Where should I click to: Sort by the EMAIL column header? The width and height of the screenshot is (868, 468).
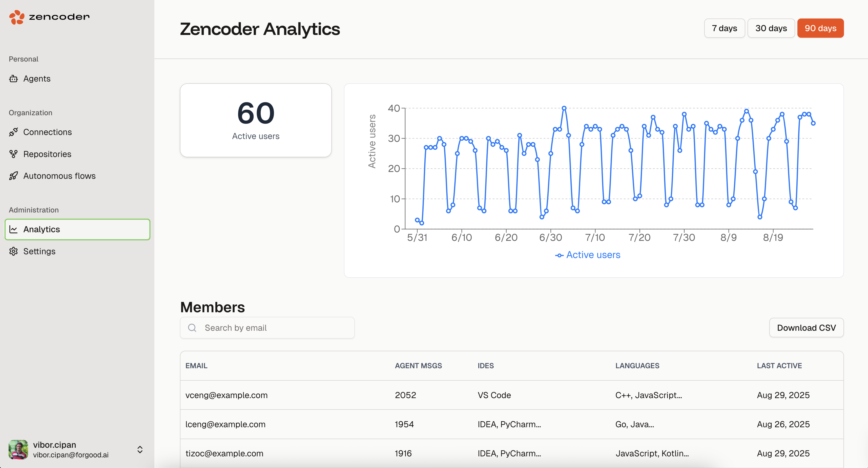click(196, 366)
